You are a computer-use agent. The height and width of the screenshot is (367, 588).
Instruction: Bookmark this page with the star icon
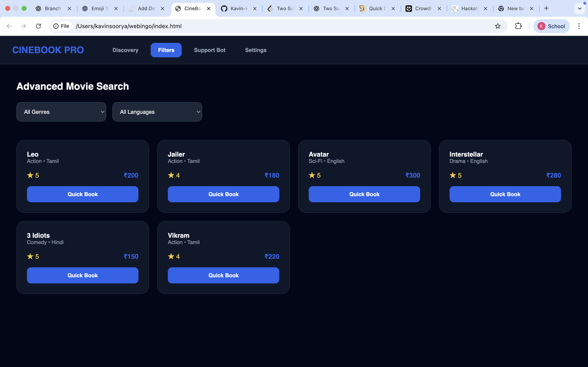(x=497, y=26)
